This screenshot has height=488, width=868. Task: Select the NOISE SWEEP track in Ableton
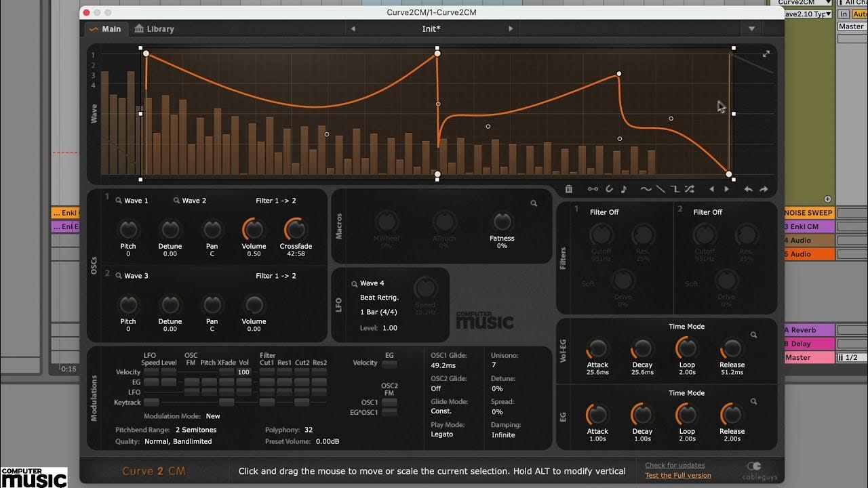pyautogui.click(x=809, y=213)
